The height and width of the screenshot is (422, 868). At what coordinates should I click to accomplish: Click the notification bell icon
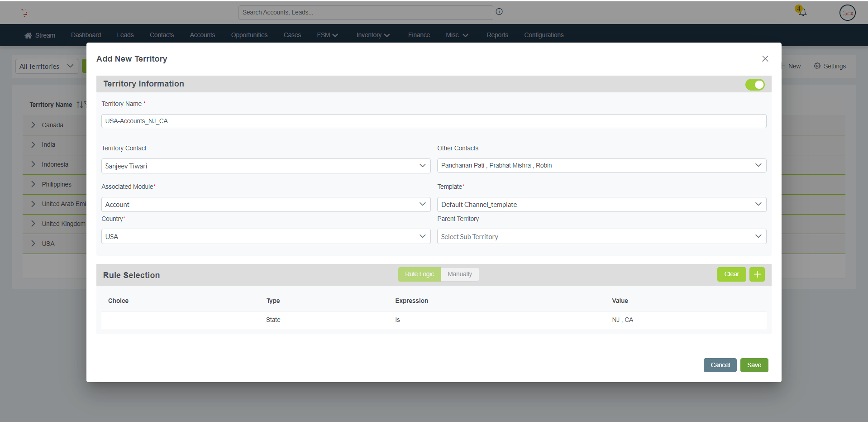tap(802, 12)
